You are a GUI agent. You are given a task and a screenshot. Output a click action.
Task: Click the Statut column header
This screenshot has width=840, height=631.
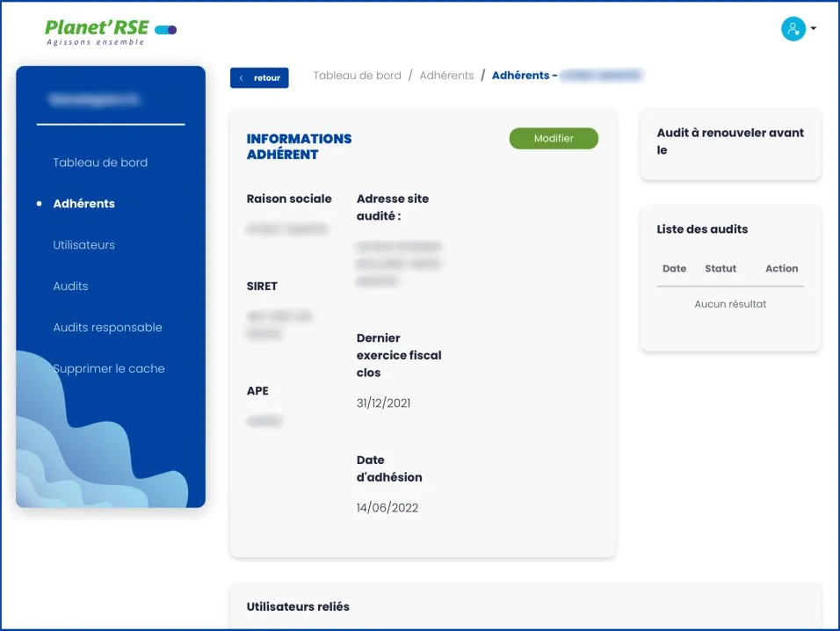point(721,269)
